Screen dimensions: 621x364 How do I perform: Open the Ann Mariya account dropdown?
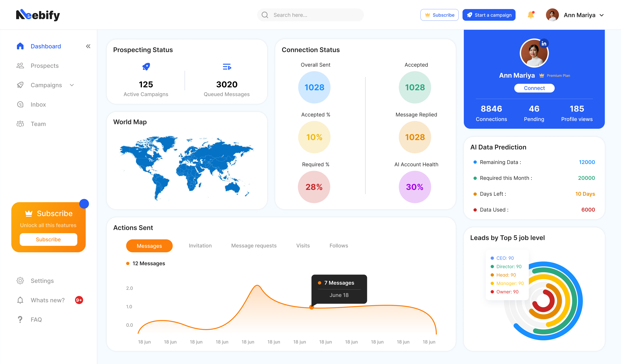pyautogui.click(x=602, y=15)
